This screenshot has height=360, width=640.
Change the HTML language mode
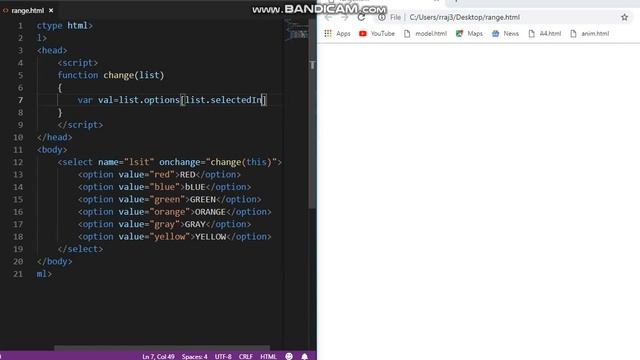tap(268, 356)
